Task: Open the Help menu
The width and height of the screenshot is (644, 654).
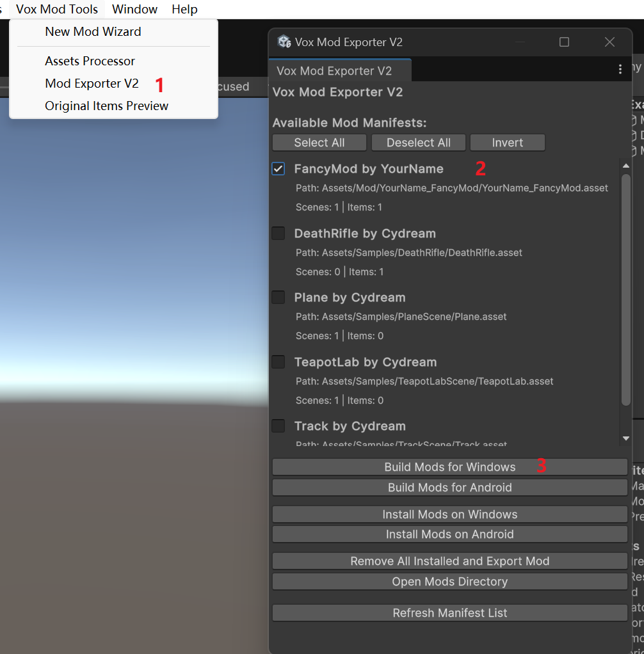Action: (x=184, y=9)
